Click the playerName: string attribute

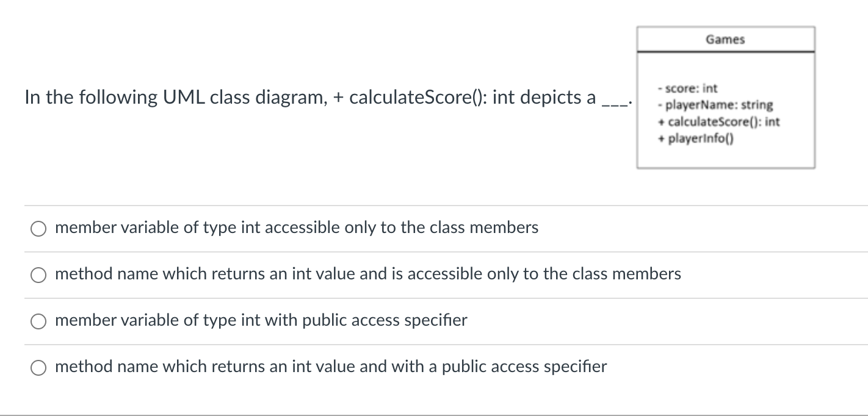click(715, 104)
